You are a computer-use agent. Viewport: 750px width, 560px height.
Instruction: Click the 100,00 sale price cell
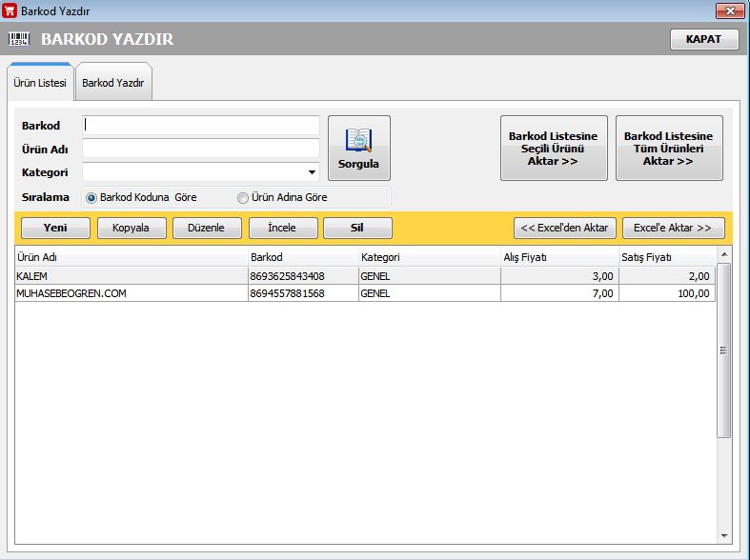(667, 293)
